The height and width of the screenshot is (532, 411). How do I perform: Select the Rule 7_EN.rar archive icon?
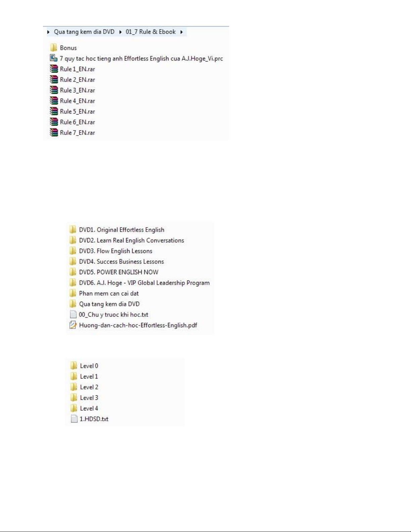[54, 133]
